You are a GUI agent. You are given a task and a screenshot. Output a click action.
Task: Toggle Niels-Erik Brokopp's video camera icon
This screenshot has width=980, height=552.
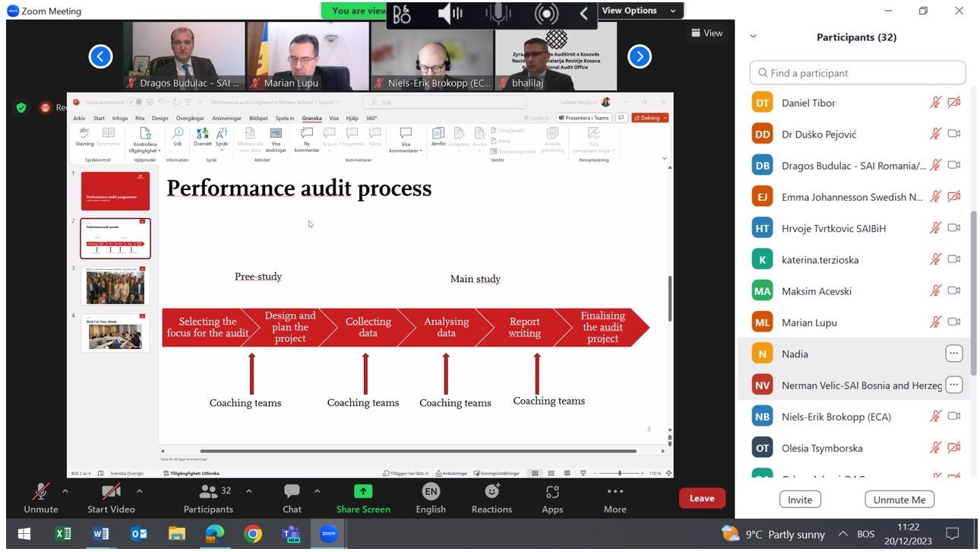pyautogui.click(x=954, y=416)
